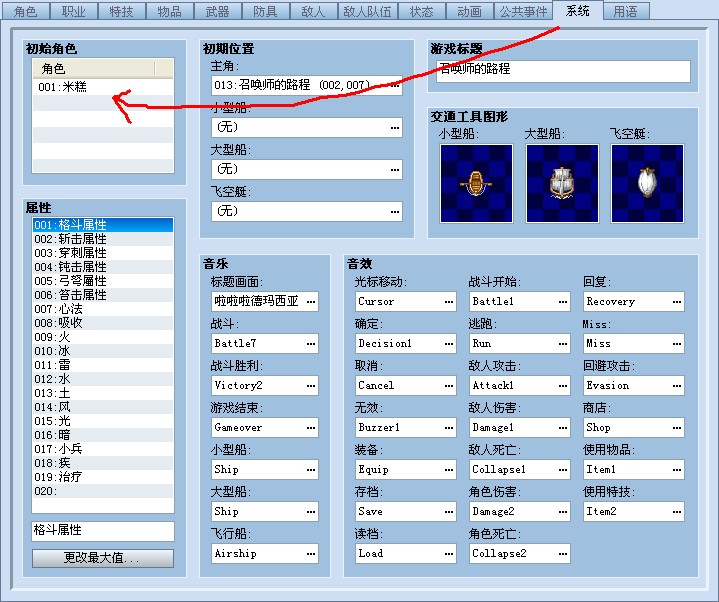The height and width of the screenshot is (602, 719).
Task: Click the 角色 column header
Action: point(94,69)
